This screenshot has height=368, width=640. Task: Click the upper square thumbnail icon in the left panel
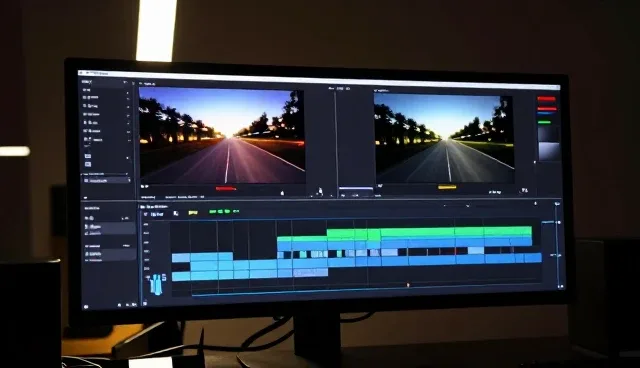click(x=87, y=156)
